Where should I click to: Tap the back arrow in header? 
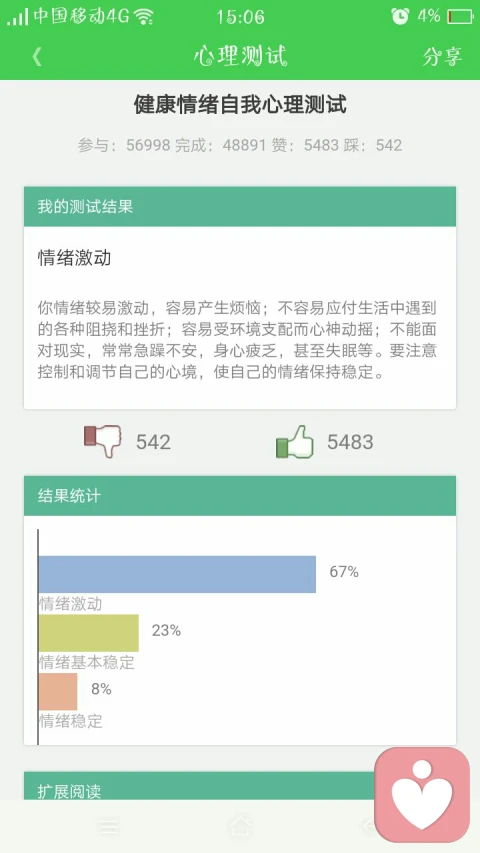point(37,57)
